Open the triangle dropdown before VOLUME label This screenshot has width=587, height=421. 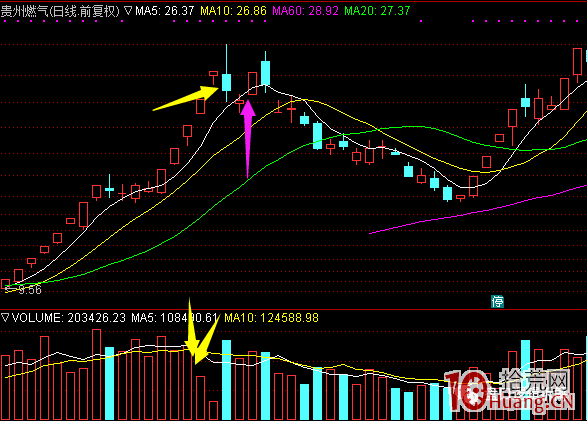click(5, 318)
